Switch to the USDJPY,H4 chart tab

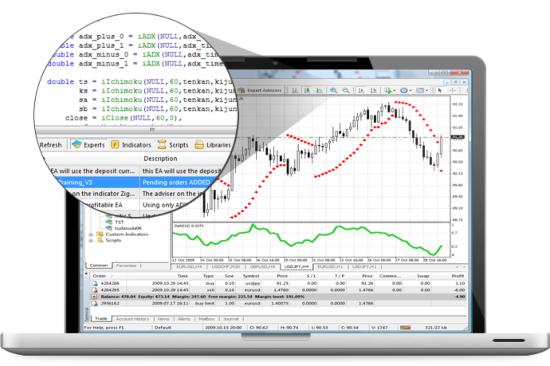point(296,267)
